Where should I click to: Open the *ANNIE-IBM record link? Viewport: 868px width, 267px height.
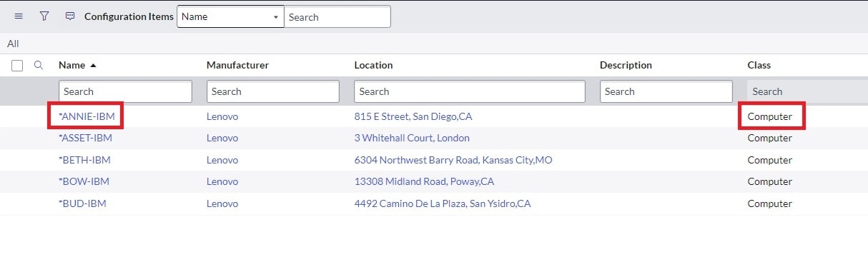(87, 116)
